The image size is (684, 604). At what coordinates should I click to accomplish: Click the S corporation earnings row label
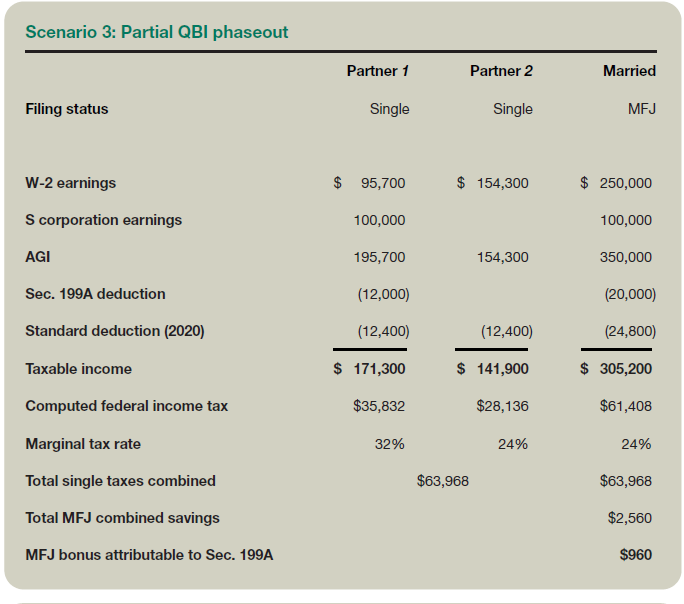click(x=103, y=220)
